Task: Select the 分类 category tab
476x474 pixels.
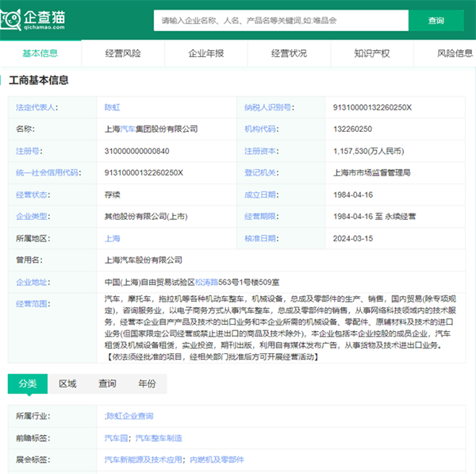Action: 28,384
